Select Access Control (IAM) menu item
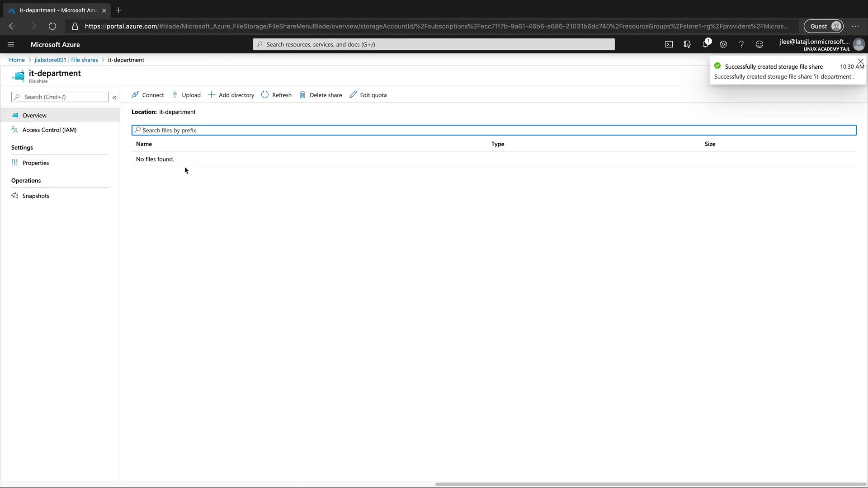 click(49, 130)
